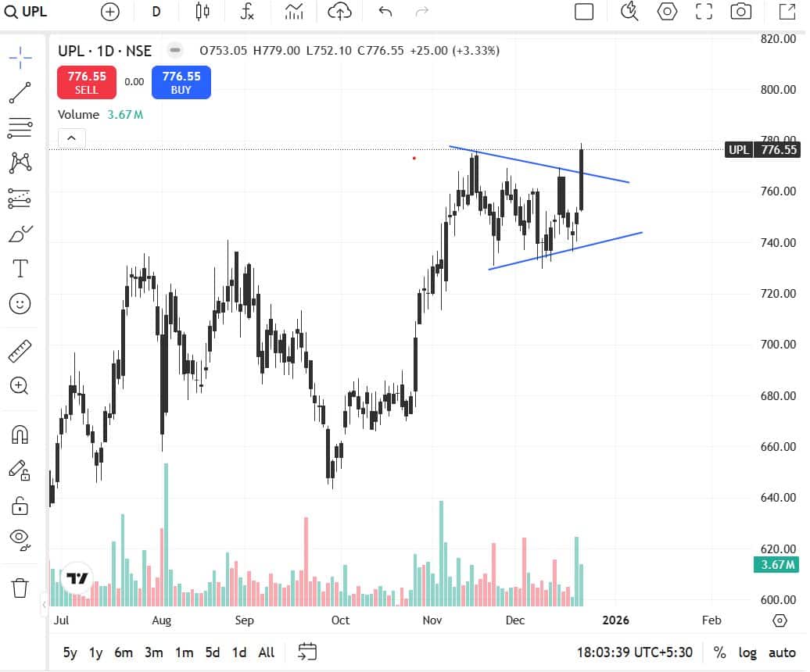Image resolution: width=810 pixels, height=672 pixels.
Task: Collapse the left drawing toolbar arrow
Action: pos(44,604)
